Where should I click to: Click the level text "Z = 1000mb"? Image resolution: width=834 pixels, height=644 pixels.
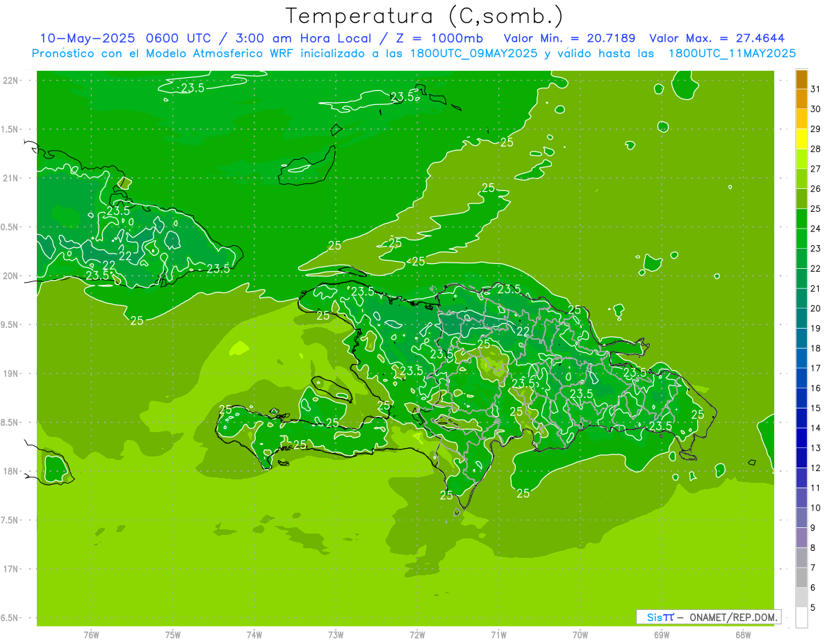coord(438,38)
